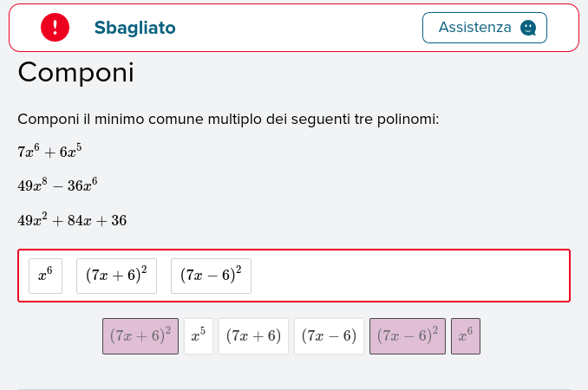
Task: Remove (7x+6)² tile from the answer box
Action: click(x=116, y=276)
